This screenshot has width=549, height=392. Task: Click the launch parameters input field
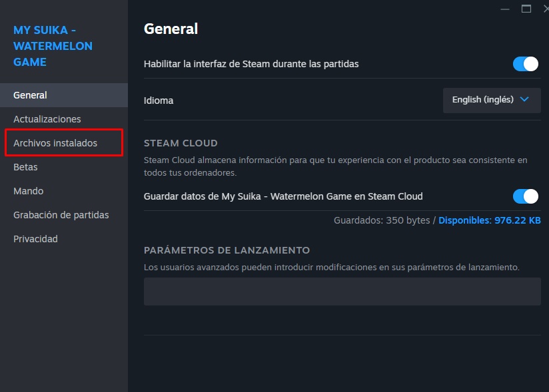342,292
